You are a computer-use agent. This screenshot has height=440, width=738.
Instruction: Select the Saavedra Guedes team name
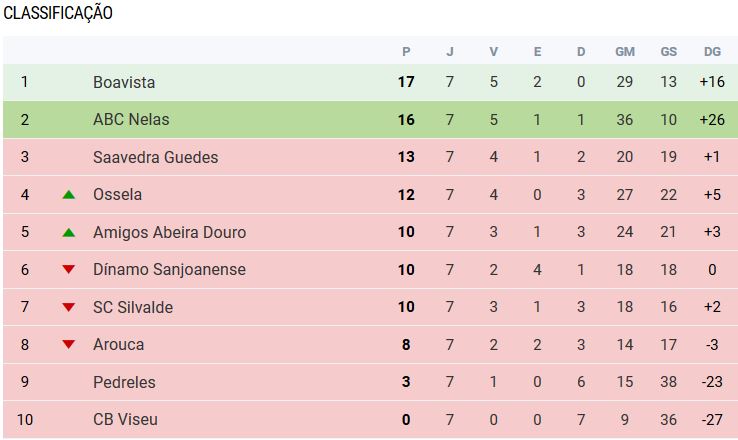tap(155, 157)
